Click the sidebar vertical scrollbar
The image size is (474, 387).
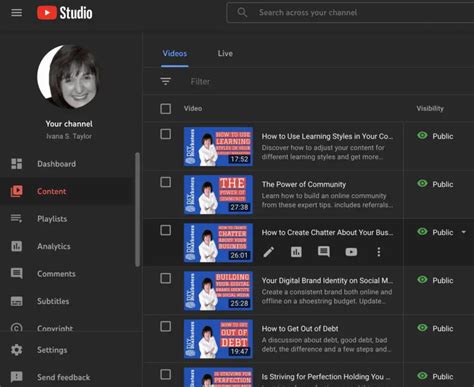point(137,209)
